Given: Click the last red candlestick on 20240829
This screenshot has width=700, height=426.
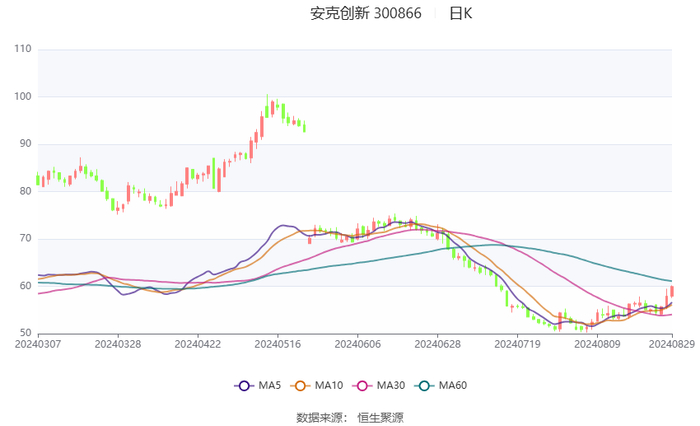Looking at the screenshot, I should click(672, 291).
